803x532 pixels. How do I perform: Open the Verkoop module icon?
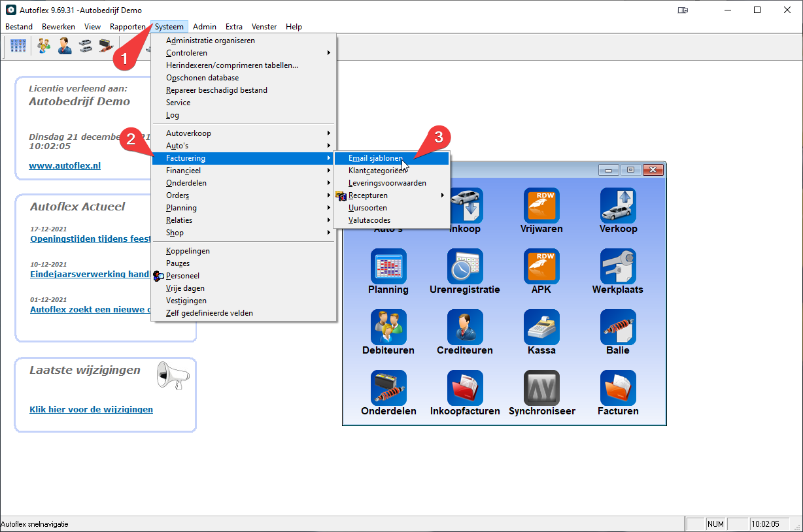point(618,205)
